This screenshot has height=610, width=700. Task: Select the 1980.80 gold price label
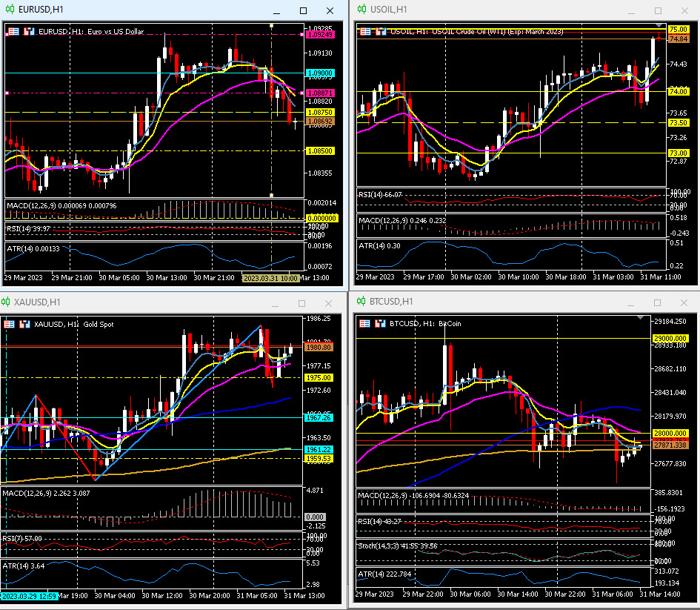point(319,347)
